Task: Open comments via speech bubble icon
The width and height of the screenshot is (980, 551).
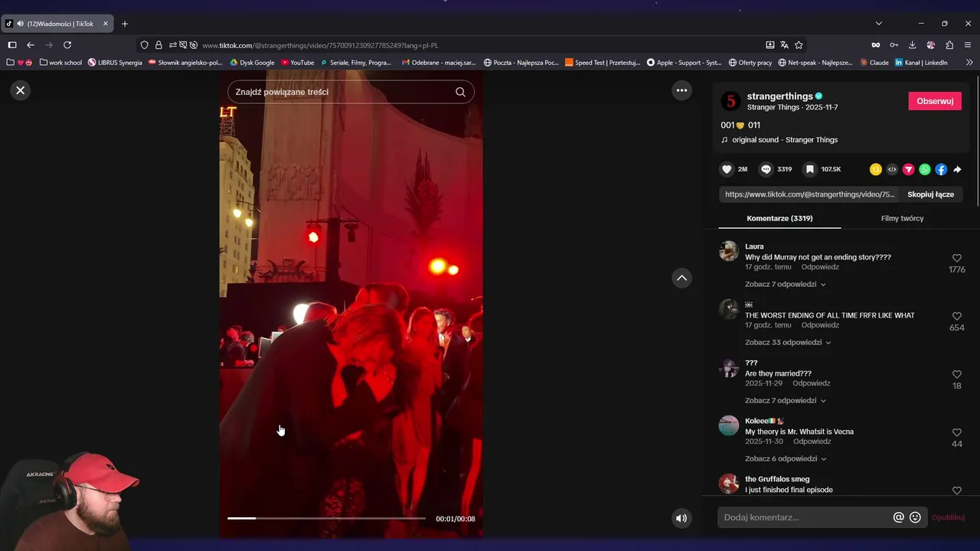Action: (x=766, y=169)
